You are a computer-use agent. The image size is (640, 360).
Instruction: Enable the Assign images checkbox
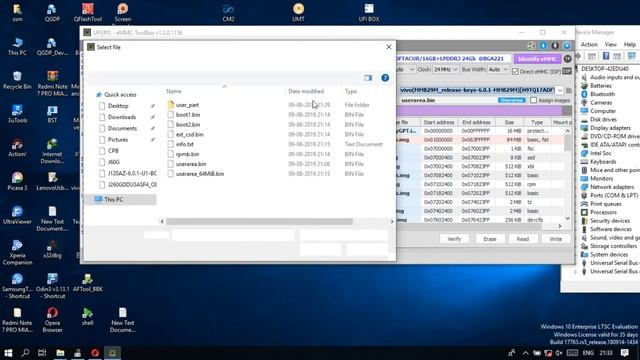533,100
